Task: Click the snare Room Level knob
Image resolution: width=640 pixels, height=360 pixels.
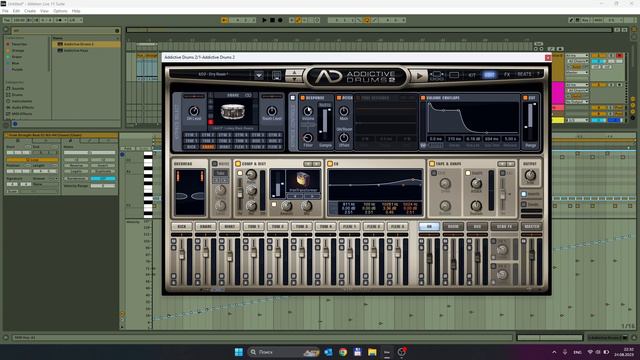Action: point(271,111)
